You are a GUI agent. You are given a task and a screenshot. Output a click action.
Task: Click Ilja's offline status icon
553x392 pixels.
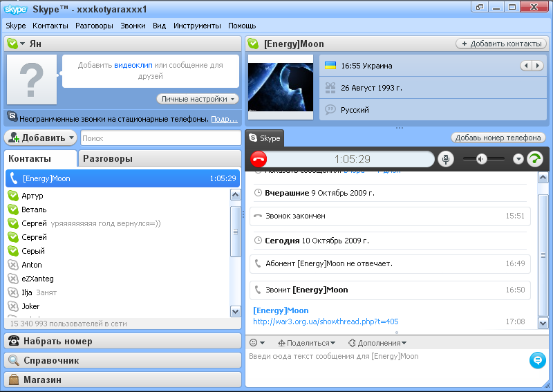pyautogui.click(x=13, y=292)
